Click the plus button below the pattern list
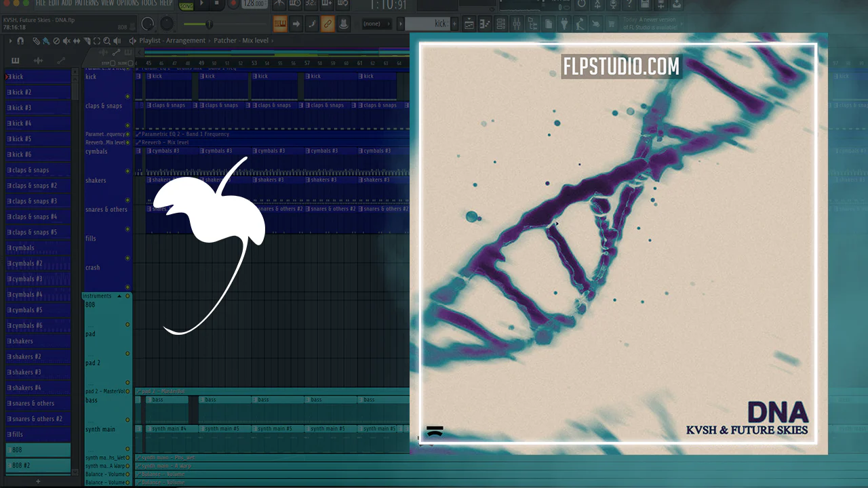 38,481
